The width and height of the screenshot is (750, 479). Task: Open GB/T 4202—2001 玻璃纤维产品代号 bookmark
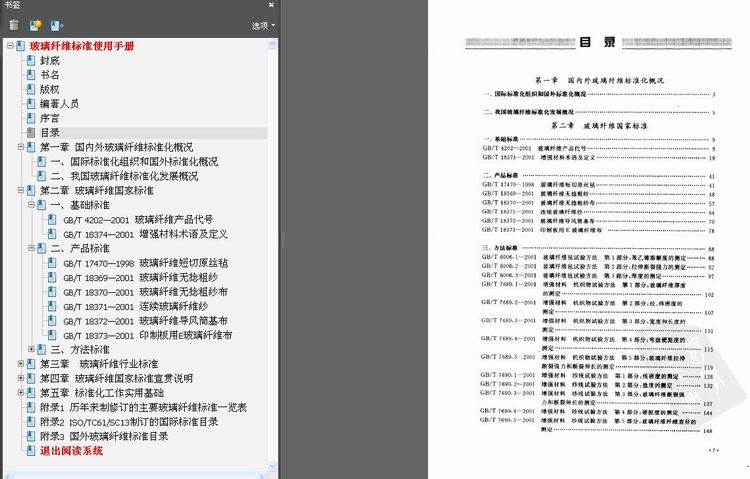pos(138,220)
